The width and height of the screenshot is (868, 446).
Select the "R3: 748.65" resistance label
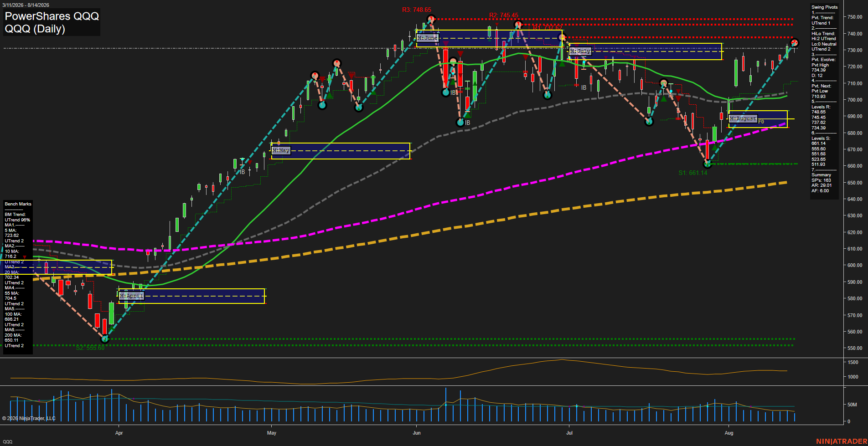point(417,10)
